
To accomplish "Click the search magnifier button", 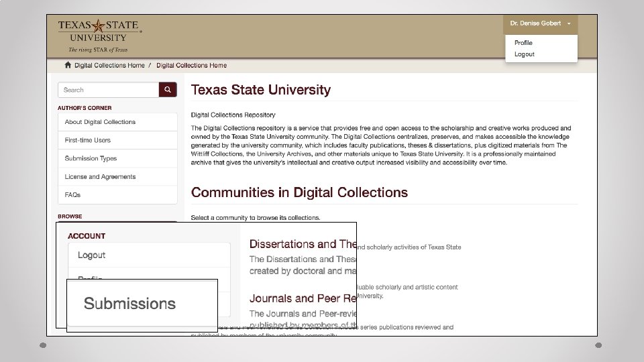I will (168, 90).
